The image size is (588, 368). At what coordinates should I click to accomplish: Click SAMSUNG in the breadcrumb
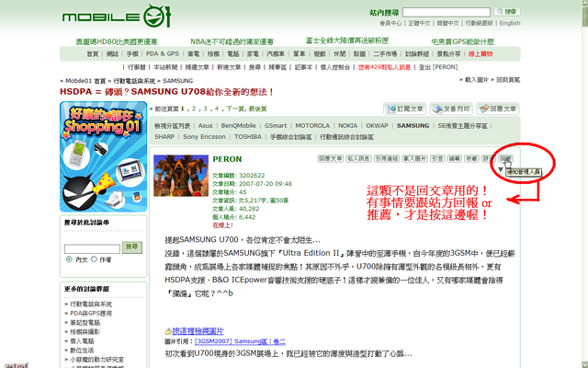coord(177,81)
